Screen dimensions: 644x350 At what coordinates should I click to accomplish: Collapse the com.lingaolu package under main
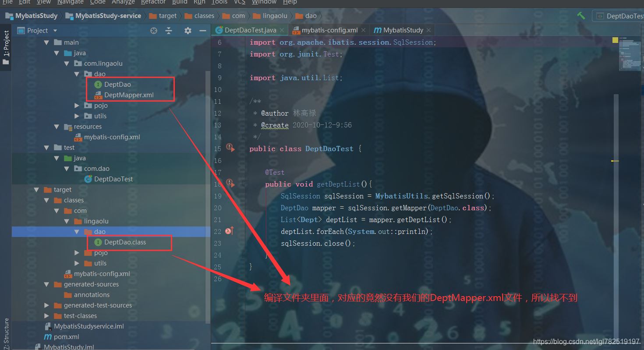(67, 64)
